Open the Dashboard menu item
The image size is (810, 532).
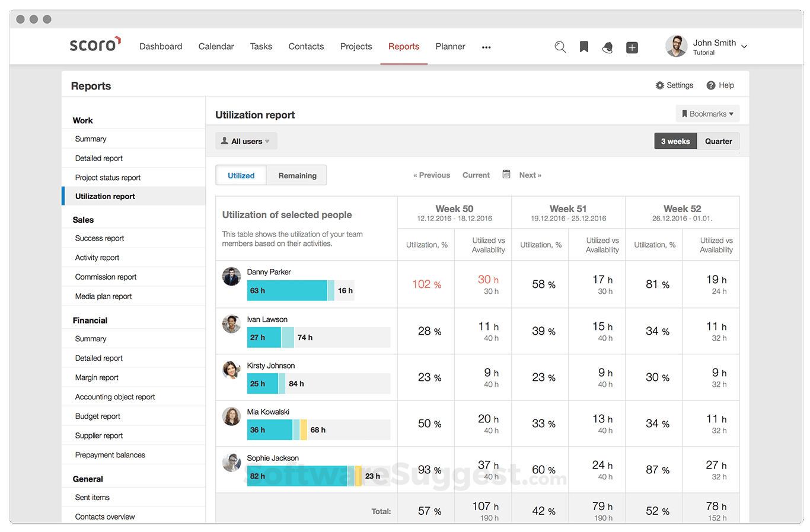161,46
